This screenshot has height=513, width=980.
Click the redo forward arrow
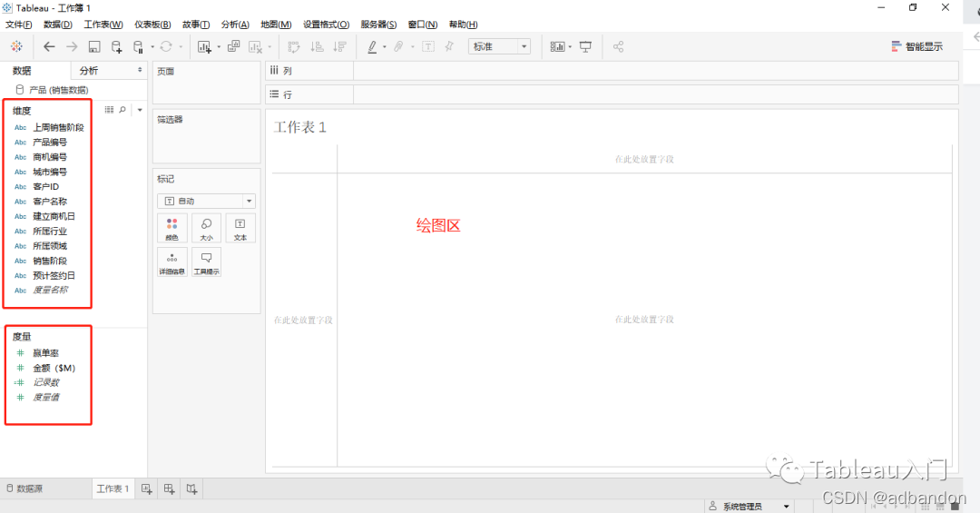tap(72, 46)
